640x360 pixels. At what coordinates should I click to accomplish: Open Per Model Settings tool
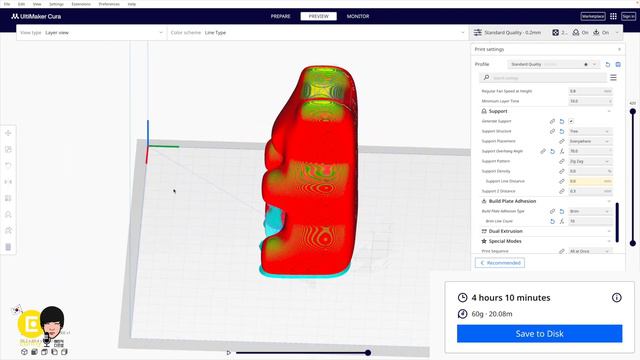pyautogui.click(x=8, y=198)
